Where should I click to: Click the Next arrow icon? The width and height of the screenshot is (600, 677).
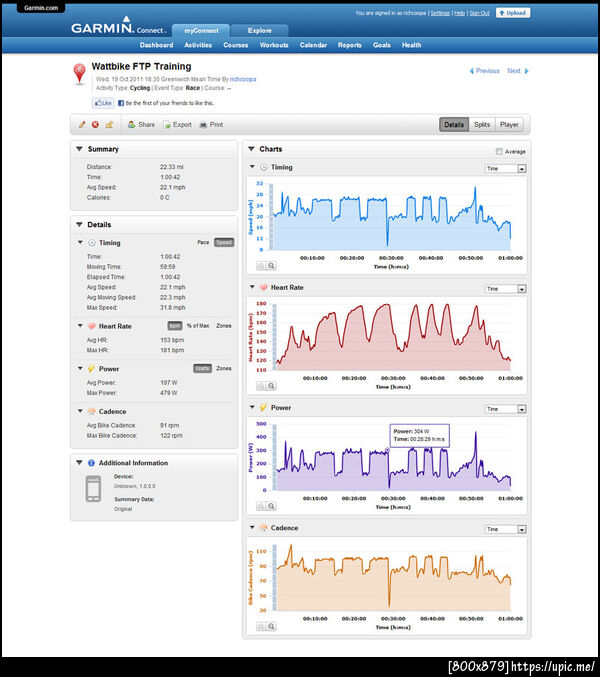point(526,71)
